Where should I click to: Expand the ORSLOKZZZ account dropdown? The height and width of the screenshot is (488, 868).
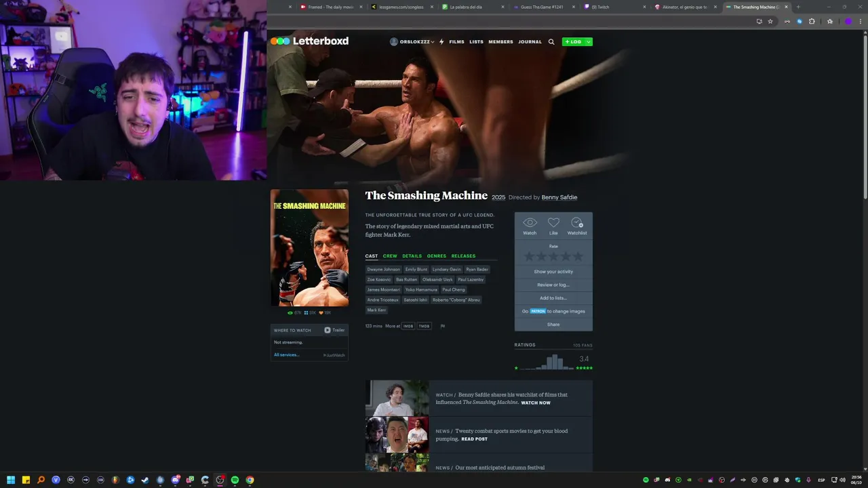click(x=412, y=42)
